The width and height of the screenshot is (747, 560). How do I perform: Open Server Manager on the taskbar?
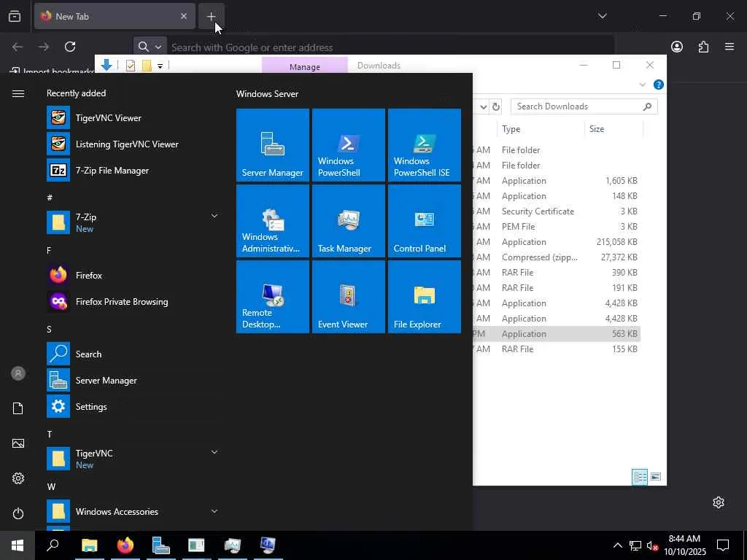[160, 545]
